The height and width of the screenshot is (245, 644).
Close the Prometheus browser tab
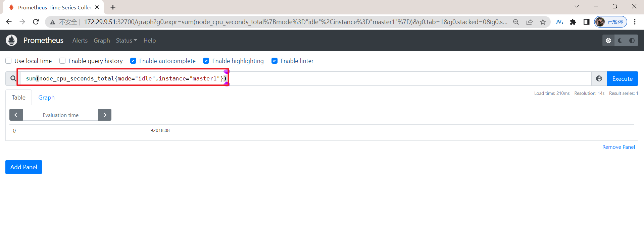tap(97, 7)
